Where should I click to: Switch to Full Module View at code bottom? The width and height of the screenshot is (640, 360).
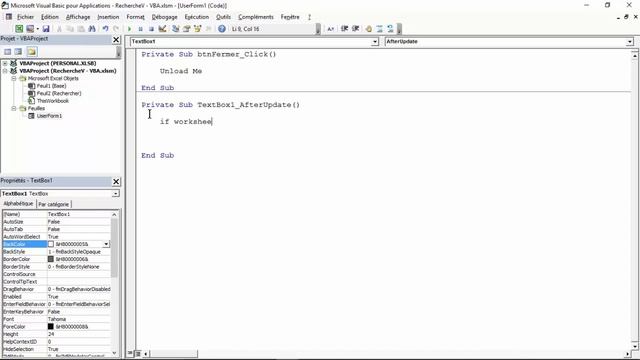pos(138,353)
